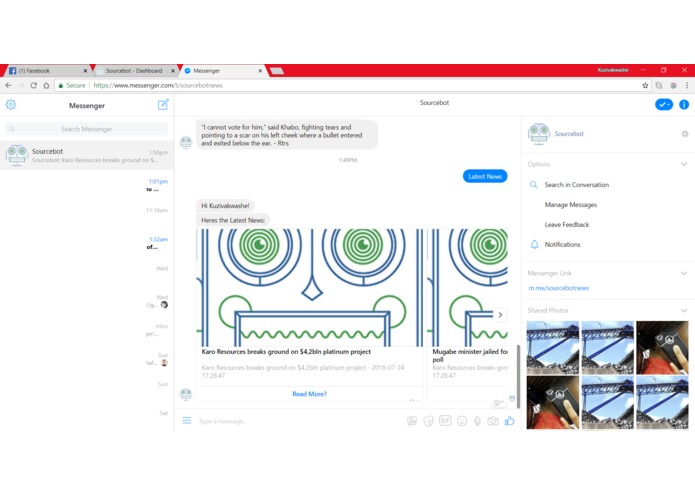Image resolution: width=695 pixels, height=494 pixels.
Task: Open bottom-left shared photo of phone
Action: (x=552, y=402)
